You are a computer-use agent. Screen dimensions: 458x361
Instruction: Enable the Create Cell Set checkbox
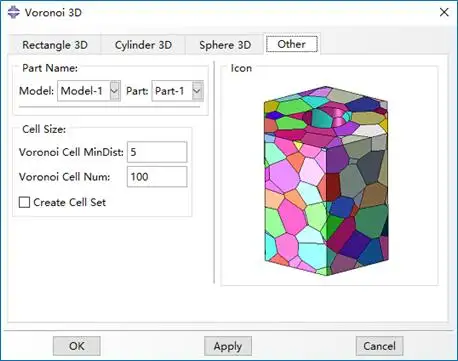coord(24,202)
